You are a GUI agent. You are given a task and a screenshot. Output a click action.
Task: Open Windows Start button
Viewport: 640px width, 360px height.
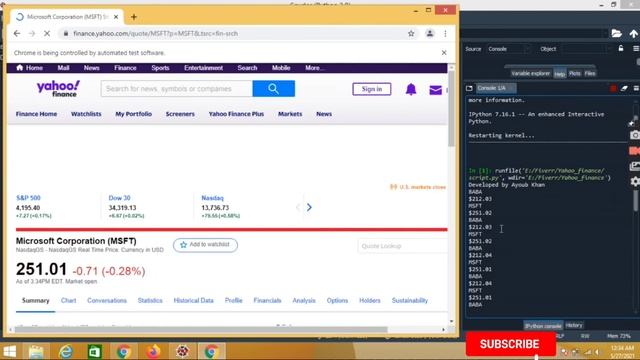point(9,351)
